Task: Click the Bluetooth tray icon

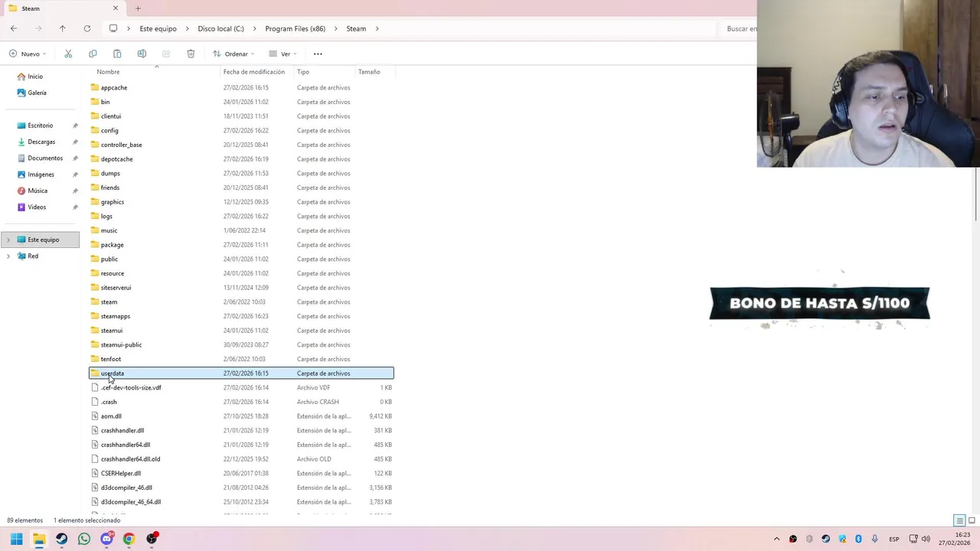Action: (x=858, y=539)
